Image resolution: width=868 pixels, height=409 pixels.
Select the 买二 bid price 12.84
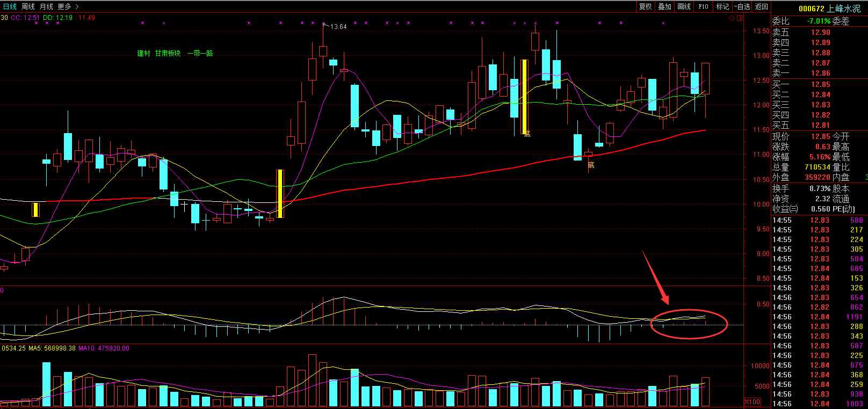click(820, 94)
